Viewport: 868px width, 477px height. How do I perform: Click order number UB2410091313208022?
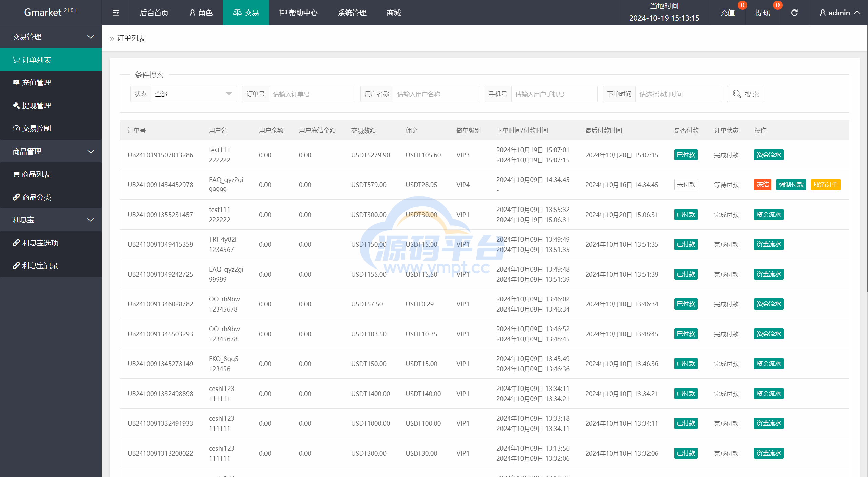160,453
